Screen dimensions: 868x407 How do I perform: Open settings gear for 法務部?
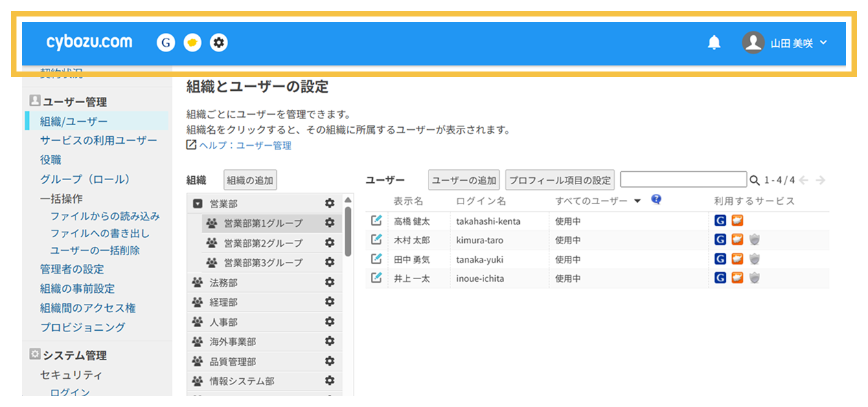click(x=330, y=283)
